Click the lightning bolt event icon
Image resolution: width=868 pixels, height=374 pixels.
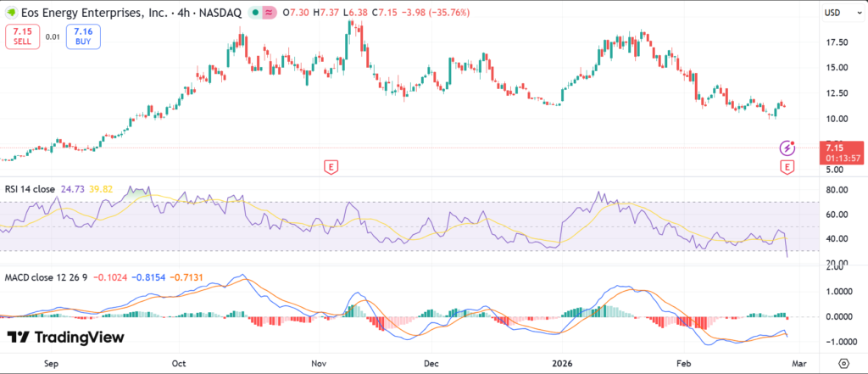[x=788, y=148]
